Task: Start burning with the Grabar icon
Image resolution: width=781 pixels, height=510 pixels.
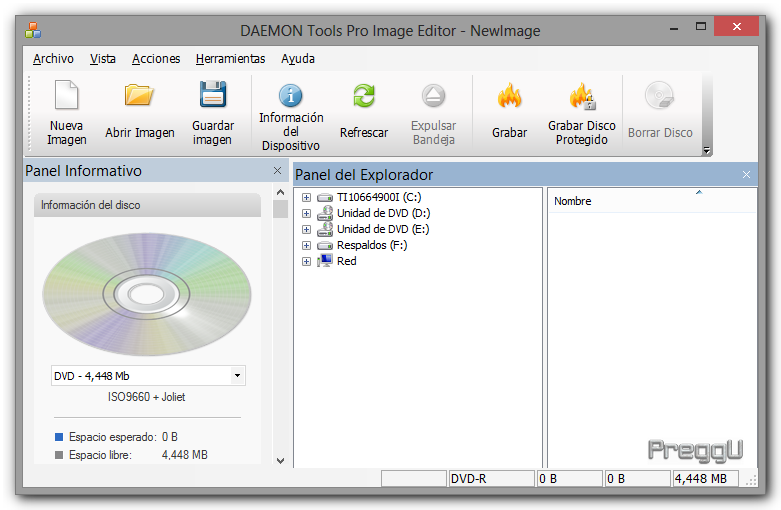Action: pos(509,95)
